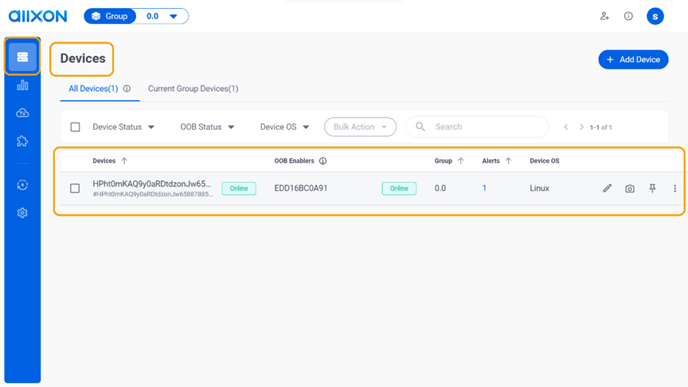Switch to Current Group Devices(1) tab
The width and height of the screenshot is (688, 387).
click(x=193, y=89)
